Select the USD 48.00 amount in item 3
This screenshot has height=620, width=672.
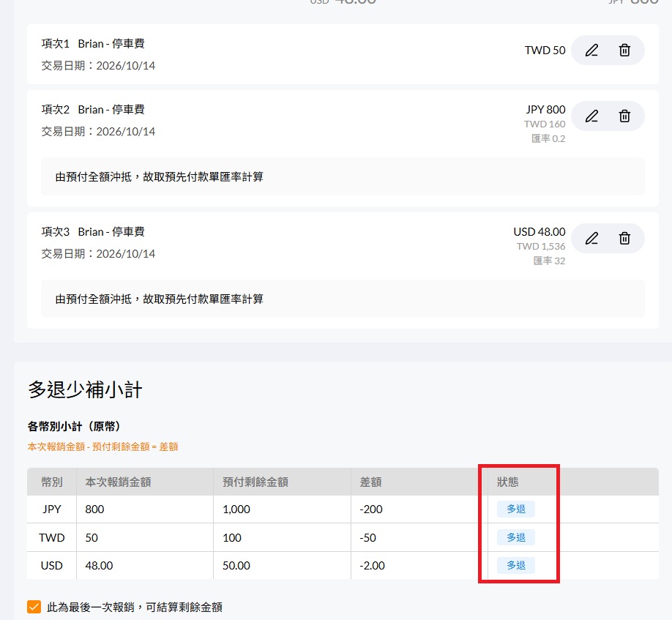coord(540,232)
